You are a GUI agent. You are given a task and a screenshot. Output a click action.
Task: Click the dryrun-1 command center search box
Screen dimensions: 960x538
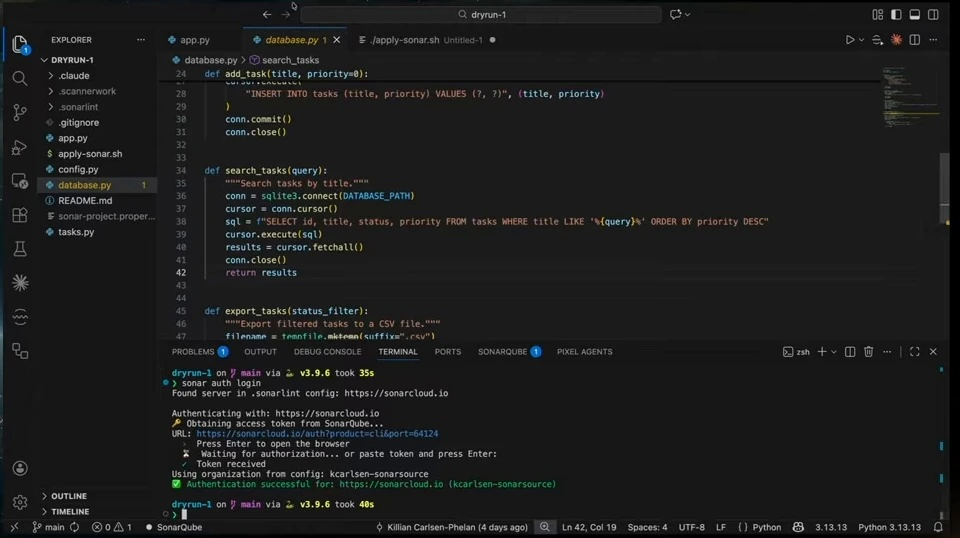[x=481, y=14]
